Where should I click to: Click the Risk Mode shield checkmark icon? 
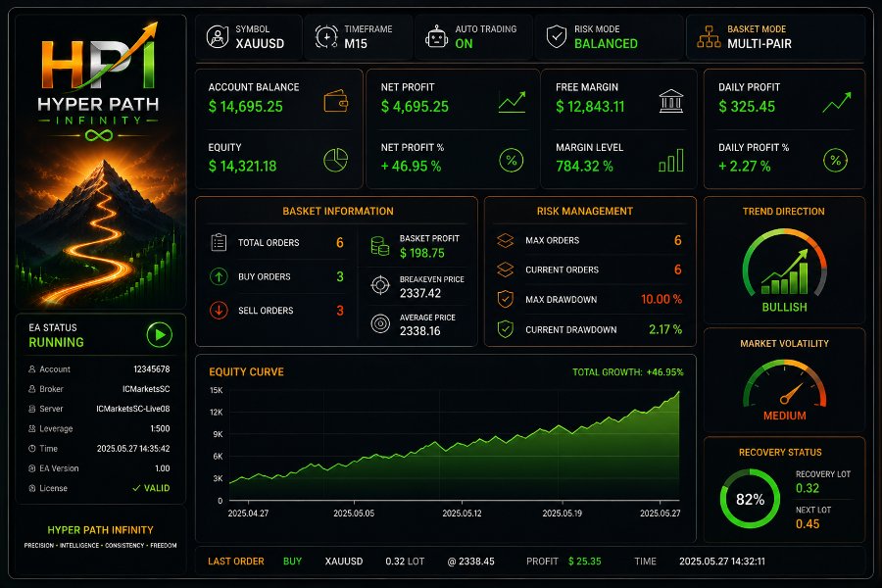pos(557,37)
